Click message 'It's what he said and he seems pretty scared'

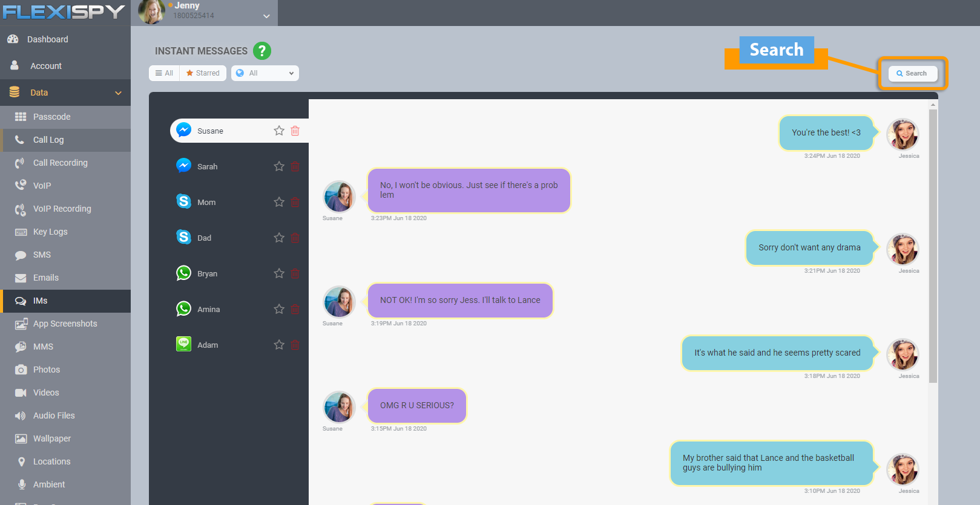click(777, 353)
